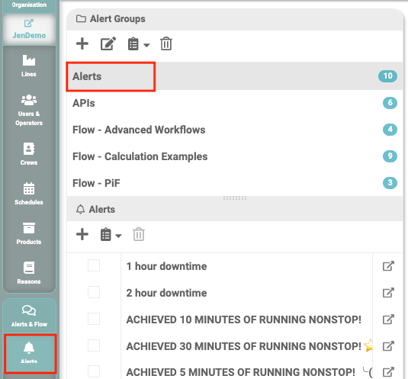Select ACHIEVED 10 MINUTES alert checkbox
The height and width of the screenshot is (379, 408).
(94, 319)
